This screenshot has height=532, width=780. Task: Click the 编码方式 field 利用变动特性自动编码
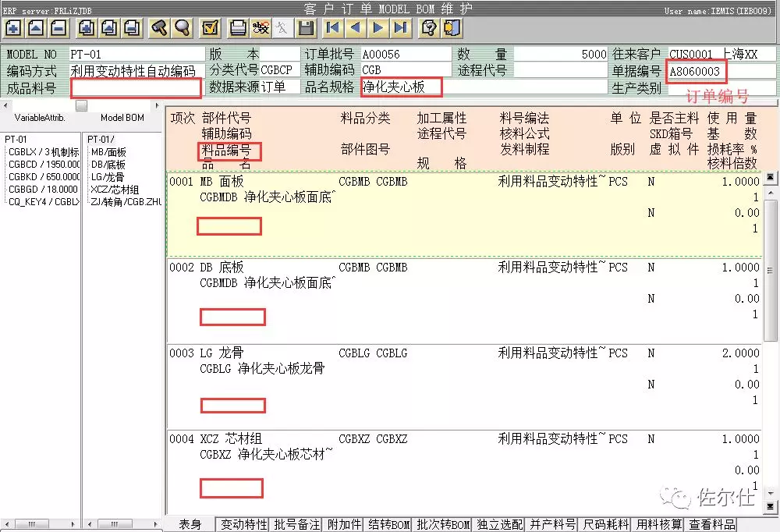coord(137,71)
